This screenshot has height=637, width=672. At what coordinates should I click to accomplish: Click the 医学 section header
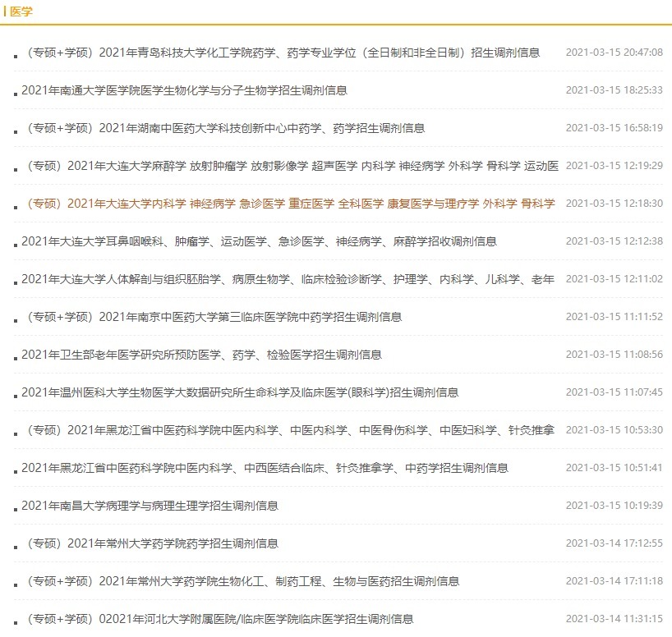(21, 11)
